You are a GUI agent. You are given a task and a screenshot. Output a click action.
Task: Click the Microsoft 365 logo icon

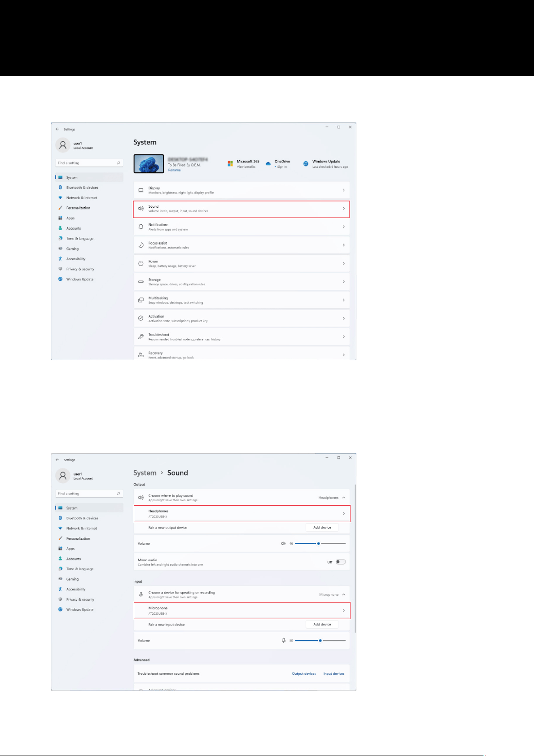(x=230, y=164)
